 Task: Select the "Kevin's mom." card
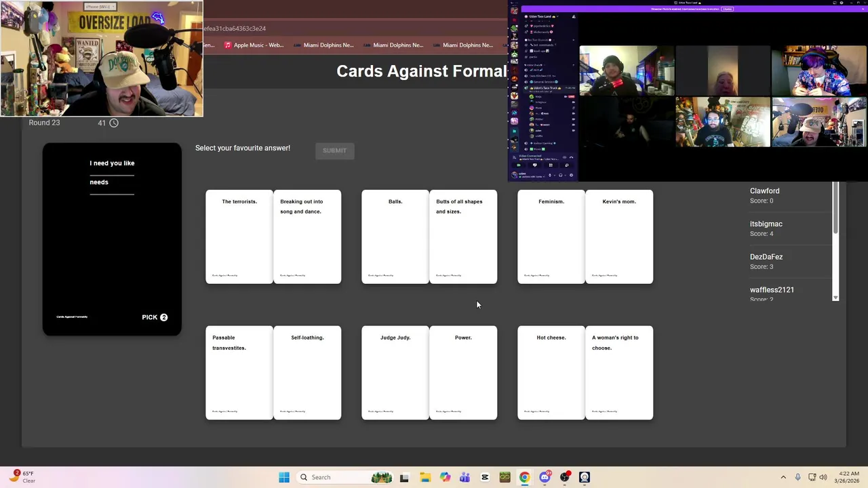(619, 237)
